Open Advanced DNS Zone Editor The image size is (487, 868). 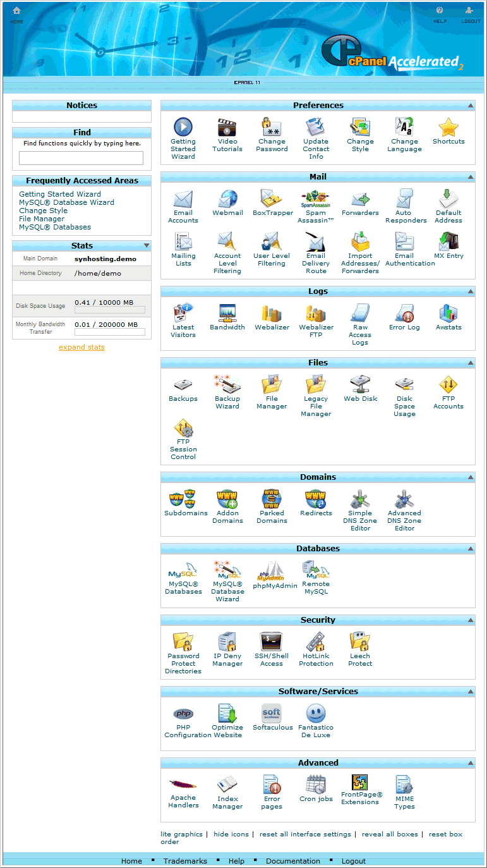pyautogui.click(x=404, y=499)
